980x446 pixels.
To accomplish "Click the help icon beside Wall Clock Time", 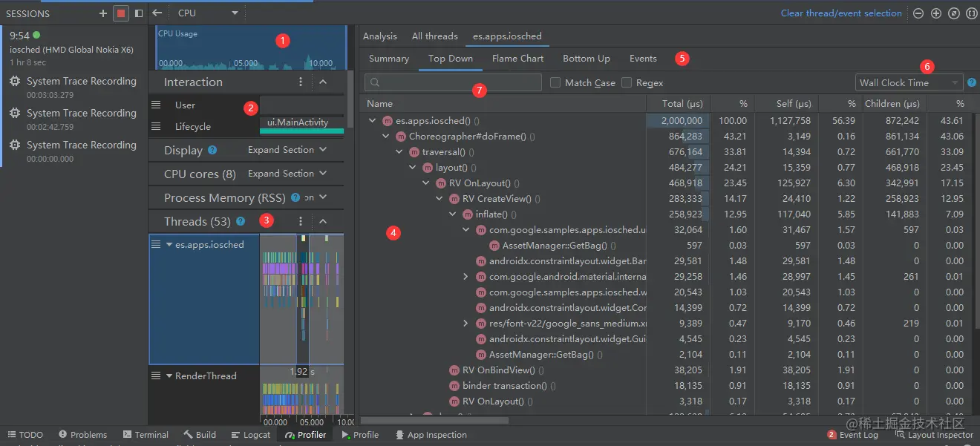I will coord(972,82).
